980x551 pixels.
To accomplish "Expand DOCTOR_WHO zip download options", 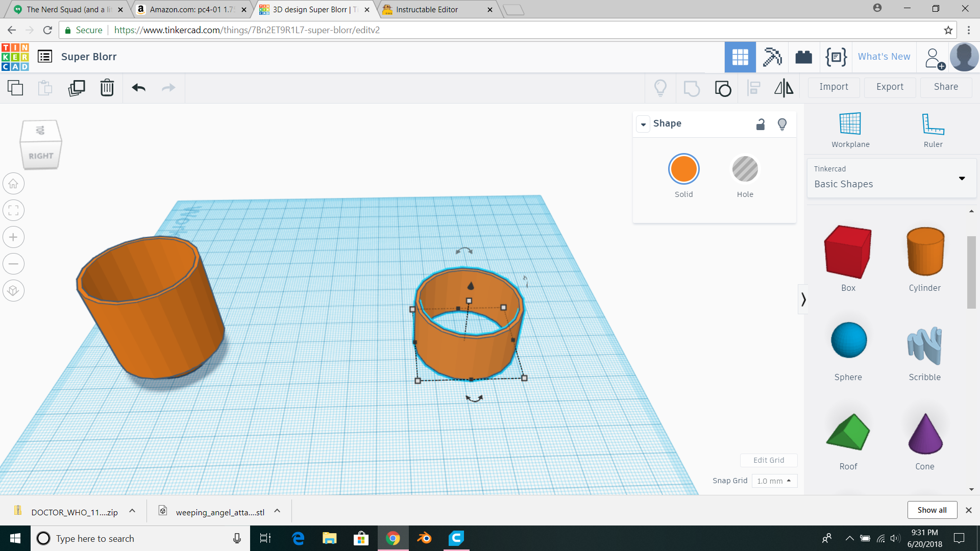I will coord(132,511).
